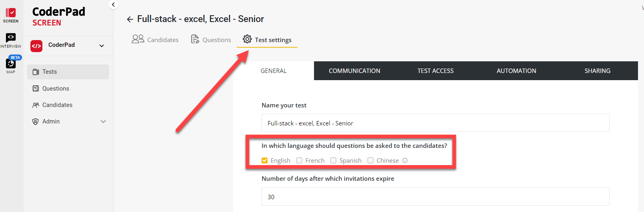Expand the Admin sidebar section
644x212 pixels.
(x=103, y=121)
